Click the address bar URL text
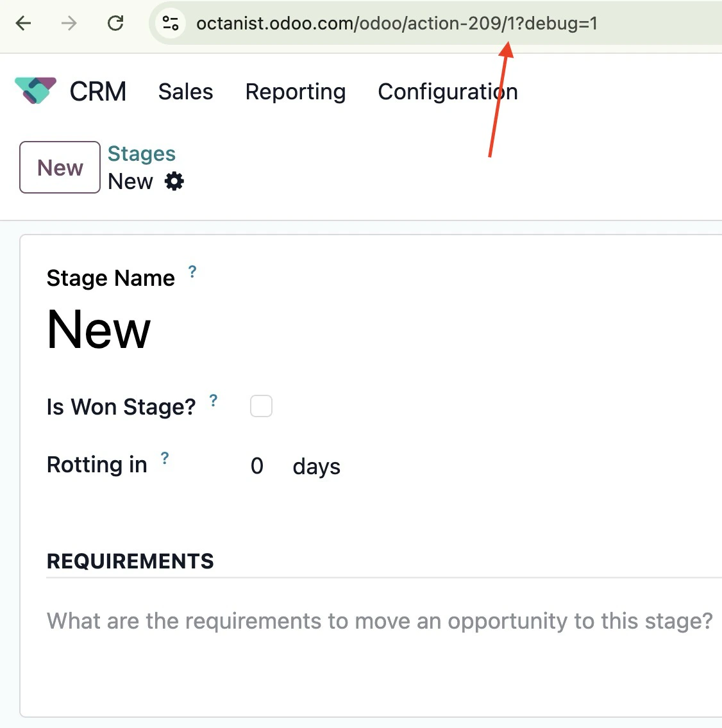722x728 pixels. tap(397, 23)
